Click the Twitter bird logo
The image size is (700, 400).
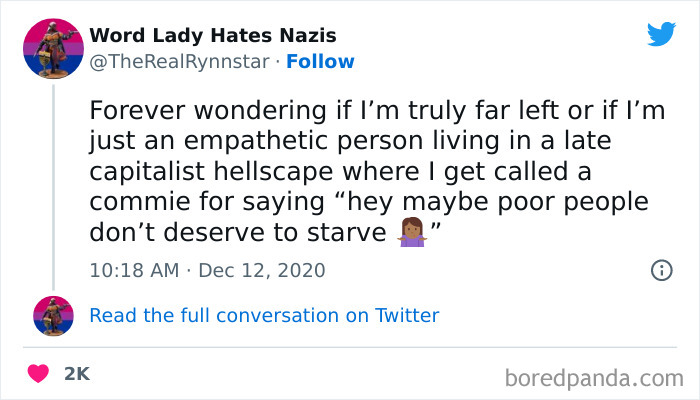pyautogui.click(x=661, y=34)
